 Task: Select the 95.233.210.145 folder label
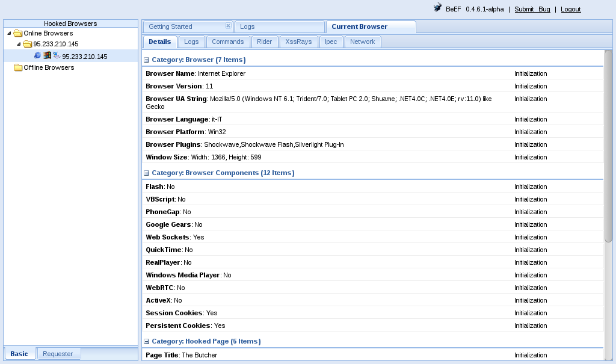[56, 44]
